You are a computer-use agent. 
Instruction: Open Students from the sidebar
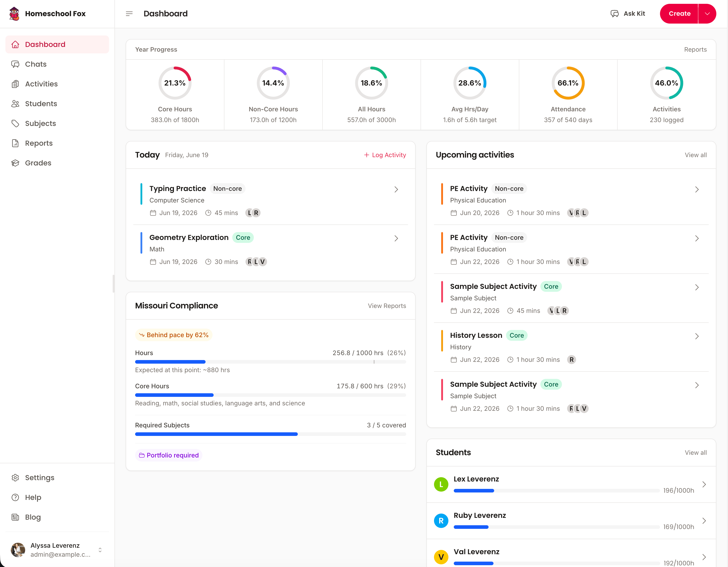[57, 104]
